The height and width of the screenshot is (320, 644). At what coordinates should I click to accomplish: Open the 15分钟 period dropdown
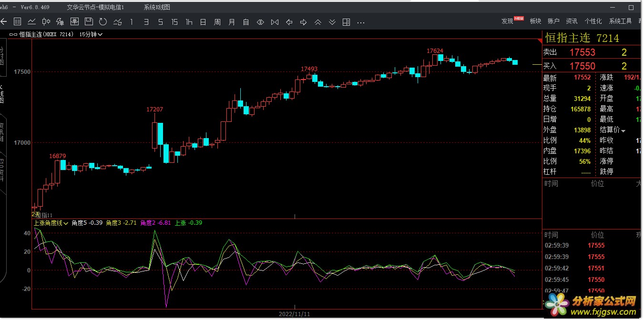[91, 34]
